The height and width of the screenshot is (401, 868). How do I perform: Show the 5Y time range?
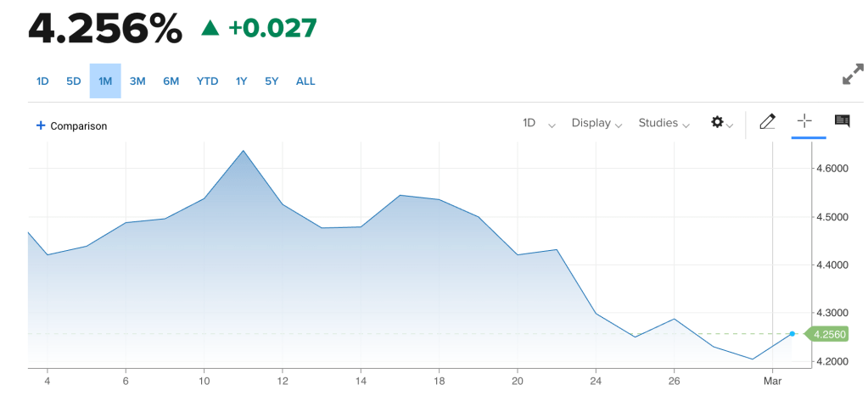pyautogui.click(x=272, y=81)
